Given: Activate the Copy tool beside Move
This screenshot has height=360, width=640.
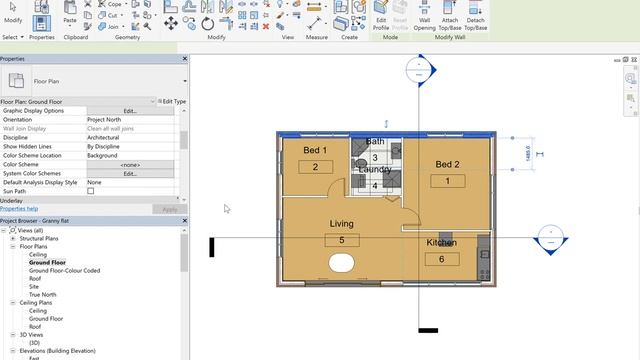Looking at the screenshot, I should tap(189, 23).
